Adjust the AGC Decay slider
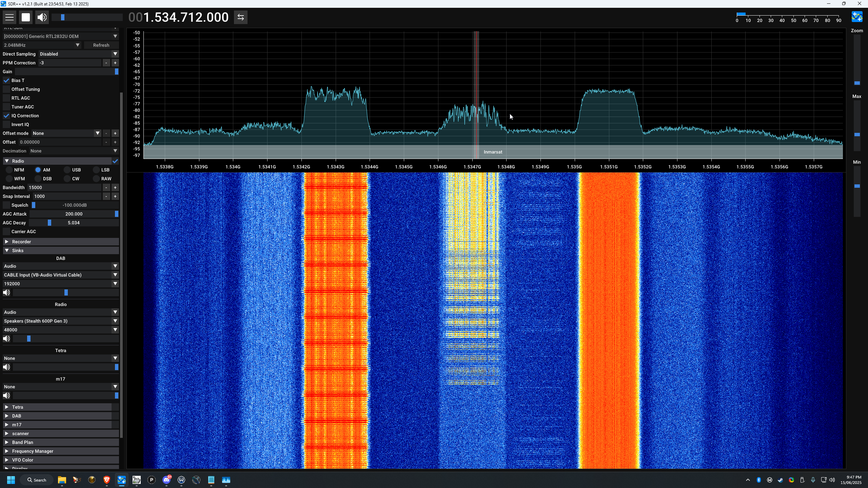Screen dimensions: 868x488 (x=74, y=223)
